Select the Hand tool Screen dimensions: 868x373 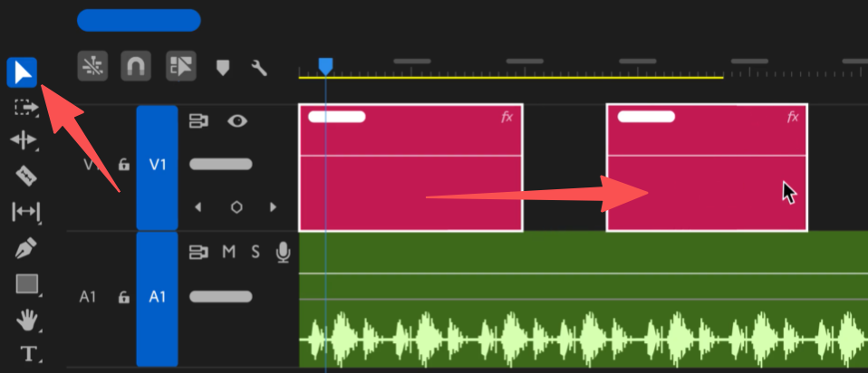click(x=28, y=320)
